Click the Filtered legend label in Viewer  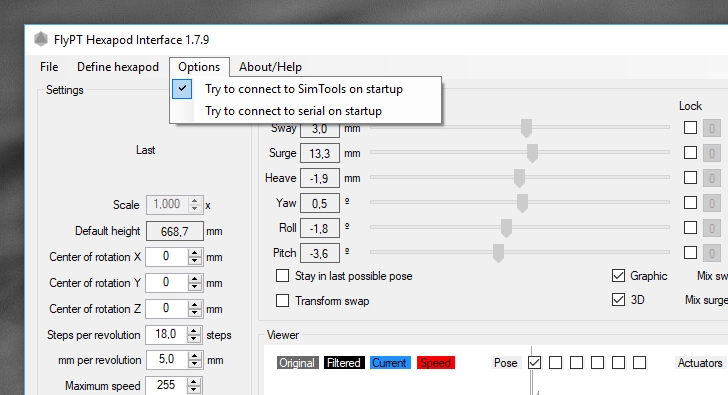click(344, 363)
